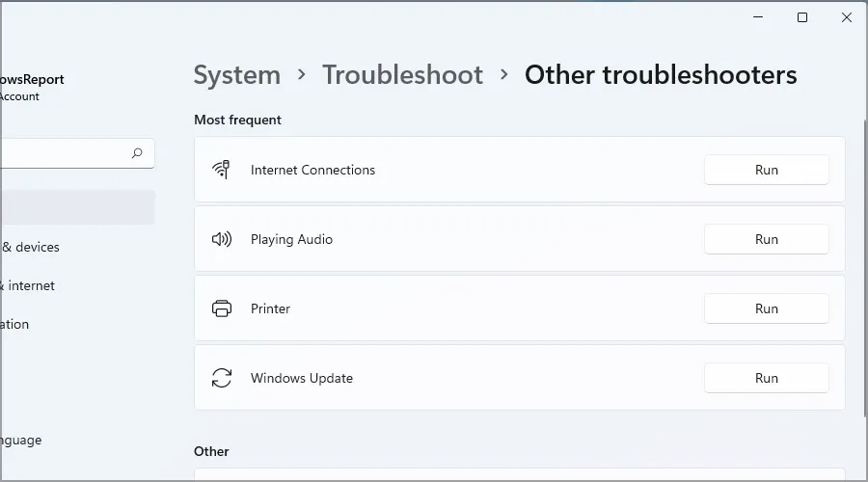Screen dimensions: 868x482
Task: Run the Windows Update troubleshooter
Action: 766,378
